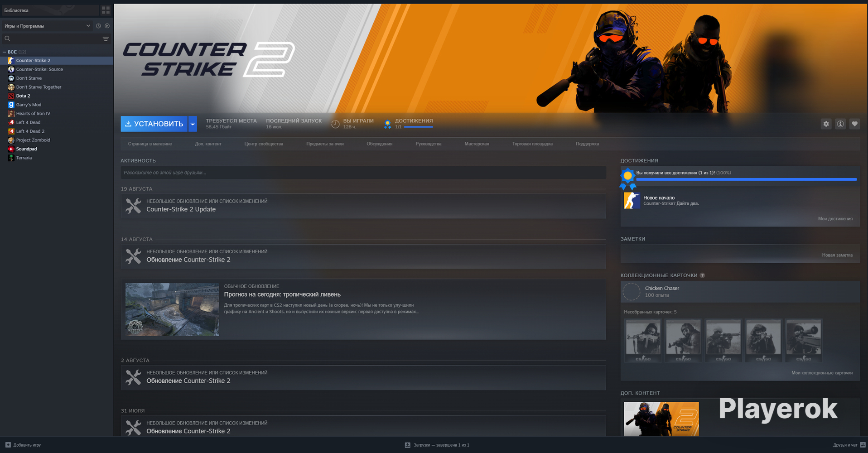Switch to the 'Обсуждения' tab
868x453 pixels.
click(380, 144)
